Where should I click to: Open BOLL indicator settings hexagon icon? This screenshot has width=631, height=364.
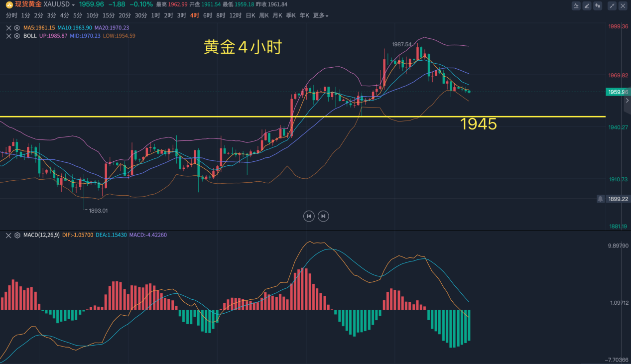tap(17, 36)
